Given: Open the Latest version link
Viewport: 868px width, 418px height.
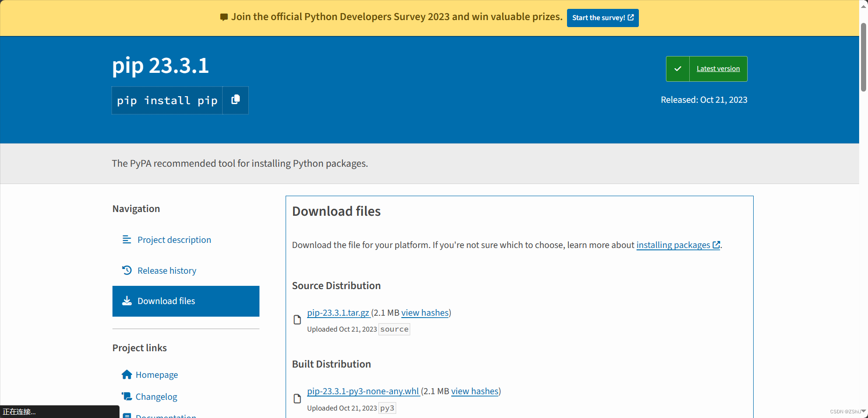Looking at the screenshot, I should (x=718, y=69).
